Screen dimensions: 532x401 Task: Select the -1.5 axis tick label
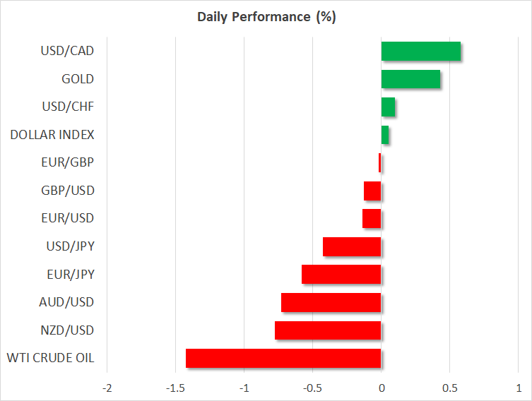pos(175,388)
